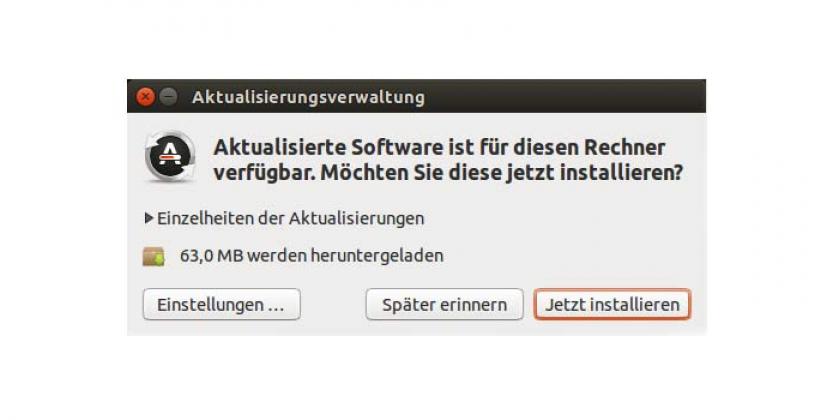840x420 pixels.
Task: Minimize the dialog with the gray button
Action: click(x=168, y=97)
